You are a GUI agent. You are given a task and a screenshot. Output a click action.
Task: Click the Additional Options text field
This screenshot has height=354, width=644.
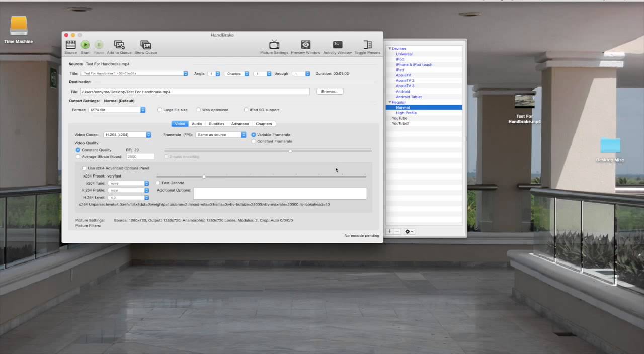pyautogui.click(x=280, y=193)
